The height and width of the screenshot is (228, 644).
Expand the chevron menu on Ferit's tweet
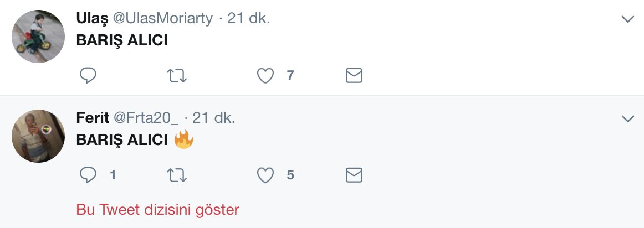pos(627,119)
